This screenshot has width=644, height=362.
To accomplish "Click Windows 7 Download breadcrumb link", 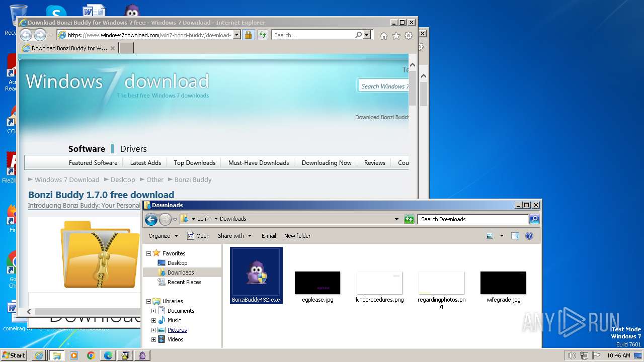I will [x=67, y=179].
